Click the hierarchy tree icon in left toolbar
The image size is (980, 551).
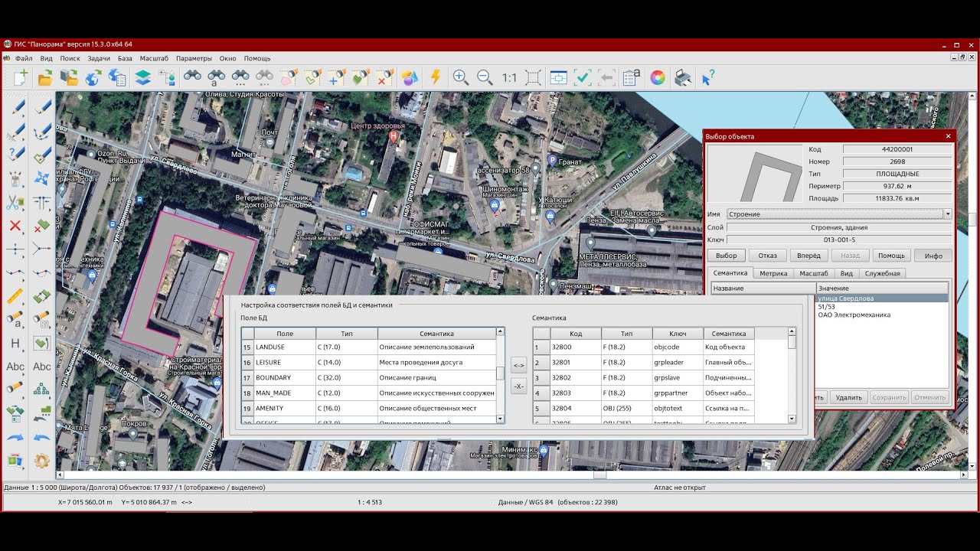[42, 389]
